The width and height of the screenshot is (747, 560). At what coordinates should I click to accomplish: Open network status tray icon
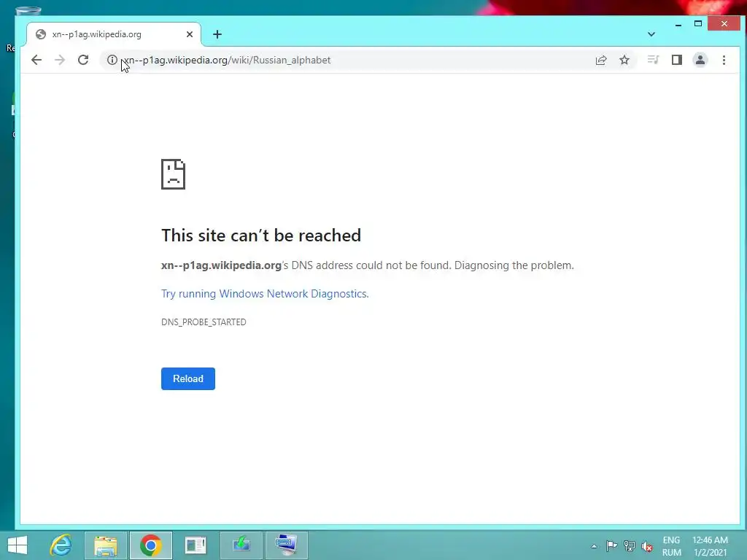tap(630, 546)
